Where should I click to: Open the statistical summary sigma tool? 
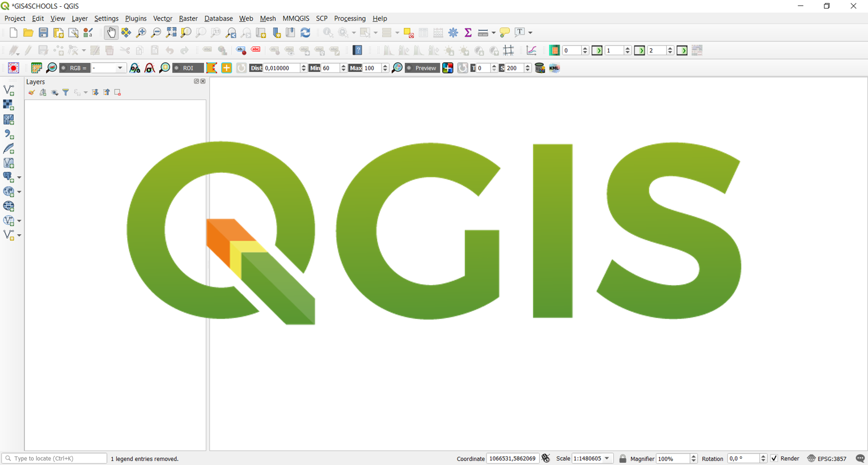tap(468, 33)
